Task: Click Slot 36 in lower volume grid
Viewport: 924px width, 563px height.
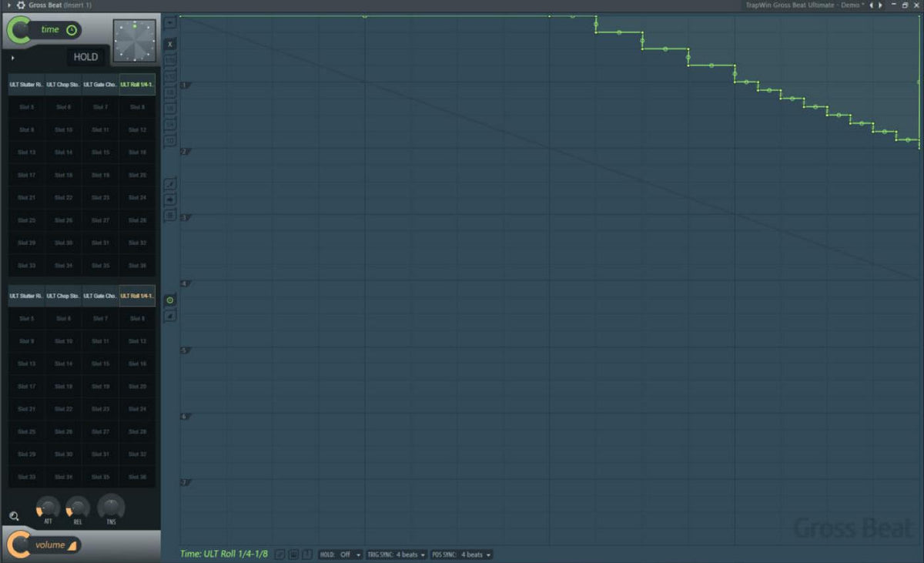Action: point(137,477)
